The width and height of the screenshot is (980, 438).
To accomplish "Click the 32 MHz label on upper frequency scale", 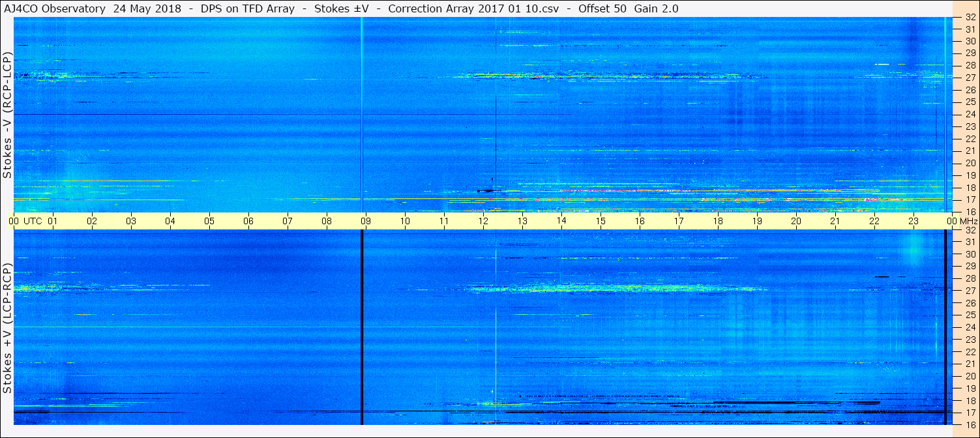I will coord(970,17).
